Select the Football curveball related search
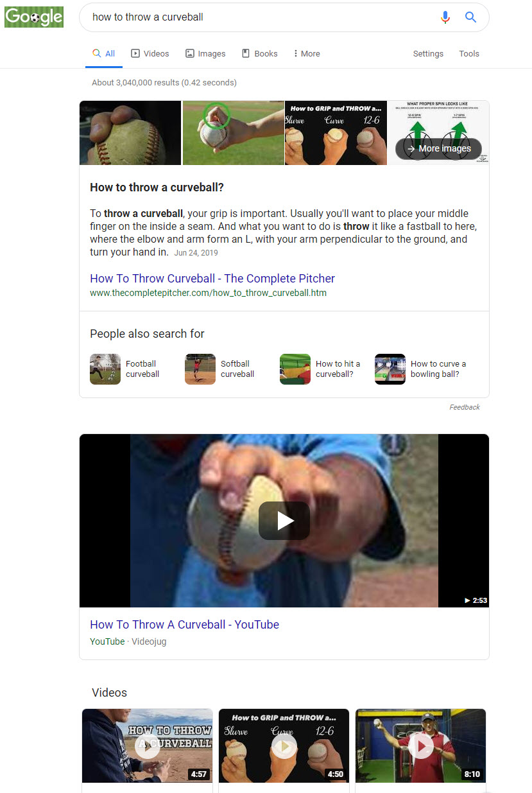This screenshot has height=793, width=532. click(x=126, y=369)
